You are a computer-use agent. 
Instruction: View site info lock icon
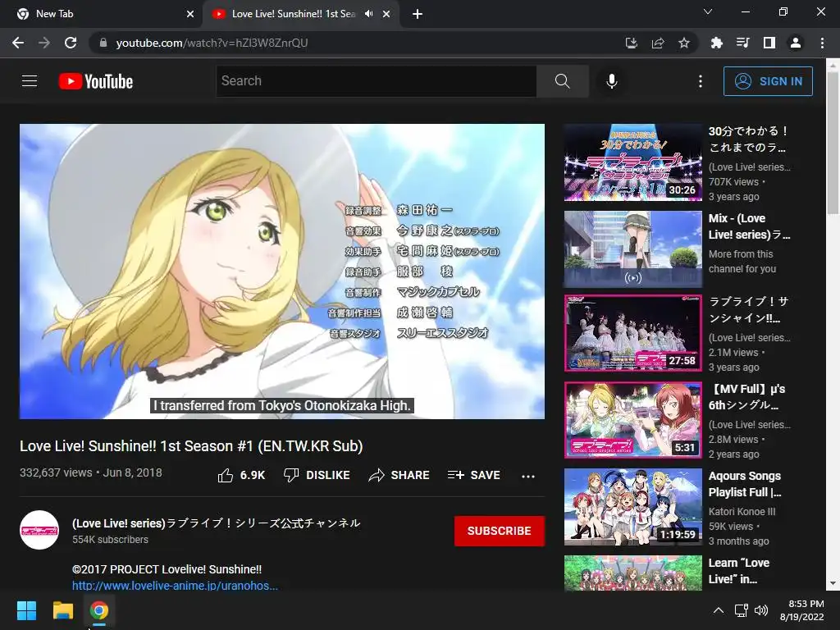point(103,43)
